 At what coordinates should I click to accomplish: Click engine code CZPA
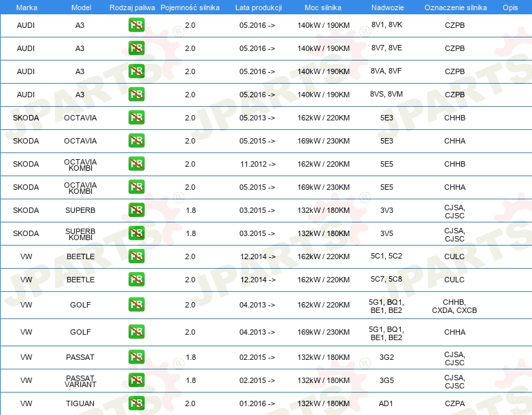pos(454,403)
